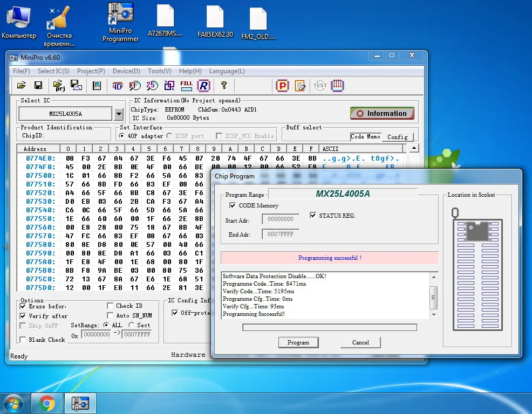
Task: Toggle the STATUS REG. checkbox
Action: click(313, 216)
